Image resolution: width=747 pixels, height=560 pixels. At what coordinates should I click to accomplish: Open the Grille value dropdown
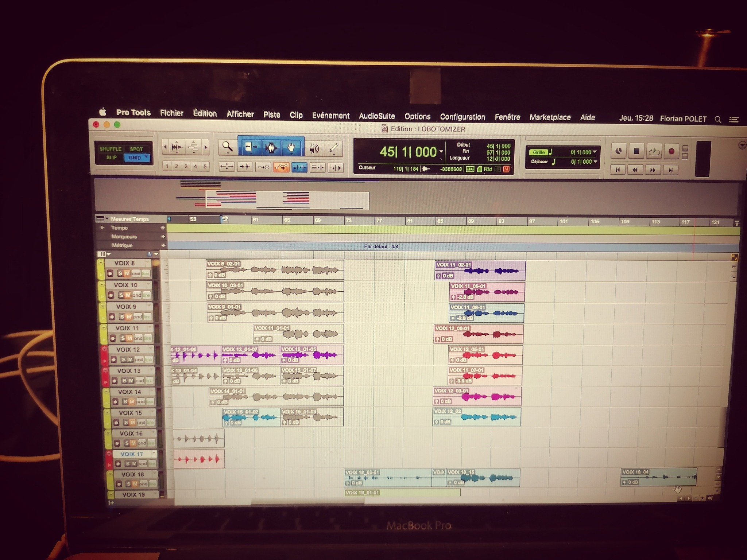click(595, 152)
